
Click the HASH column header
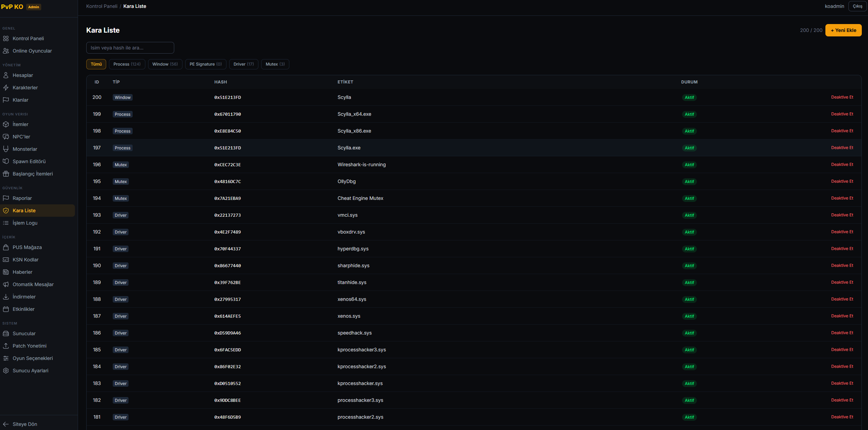(x=221, y=82)
